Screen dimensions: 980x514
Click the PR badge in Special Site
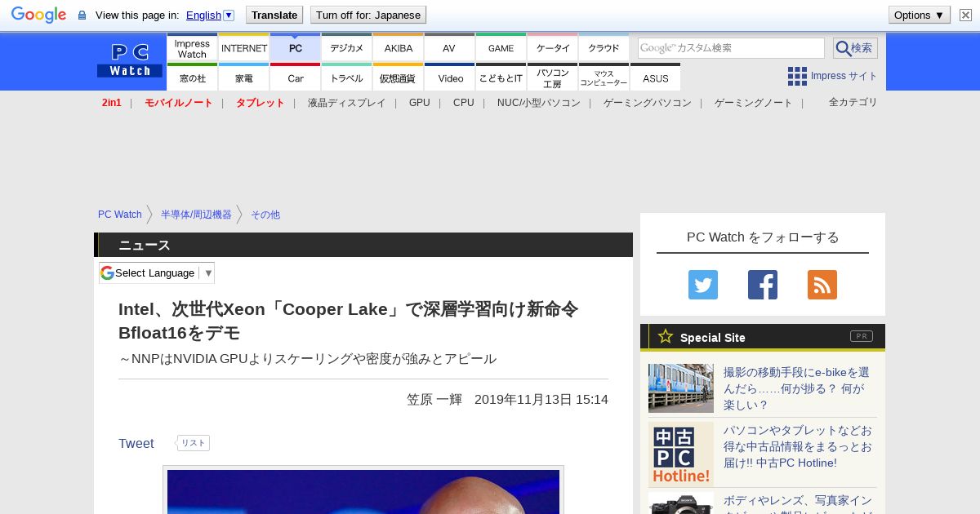[x=861, y=336]
